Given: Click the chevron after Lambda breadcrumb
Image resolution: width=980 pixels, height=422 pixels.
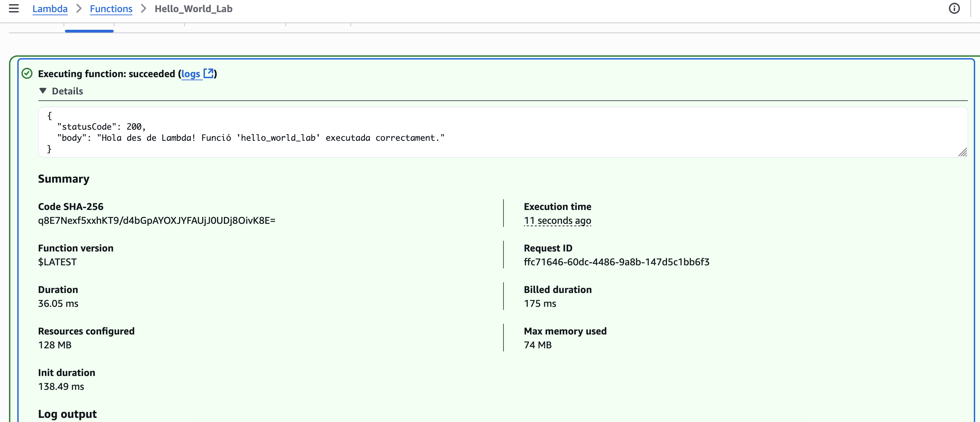Looking at the screenshot, I should pos(79,8).
